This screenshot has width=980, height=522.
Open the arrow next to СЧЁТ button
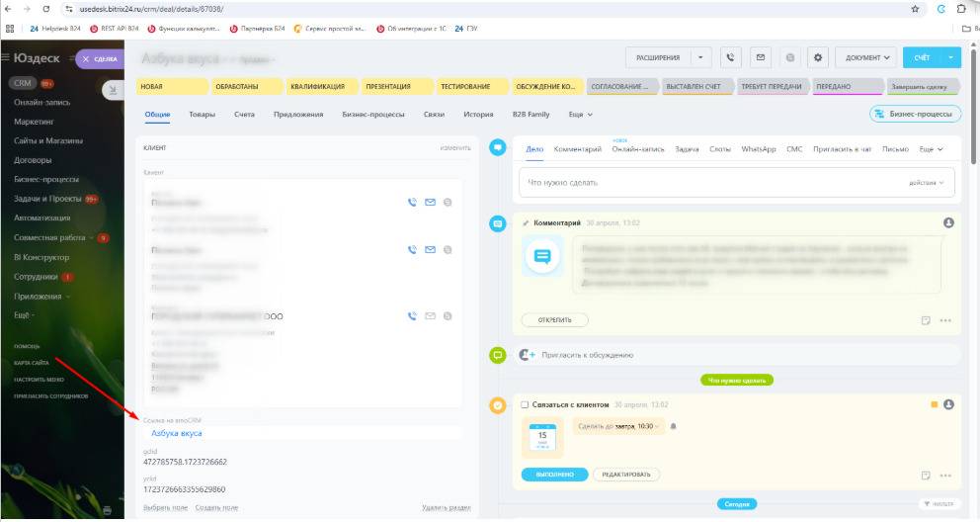950,57
